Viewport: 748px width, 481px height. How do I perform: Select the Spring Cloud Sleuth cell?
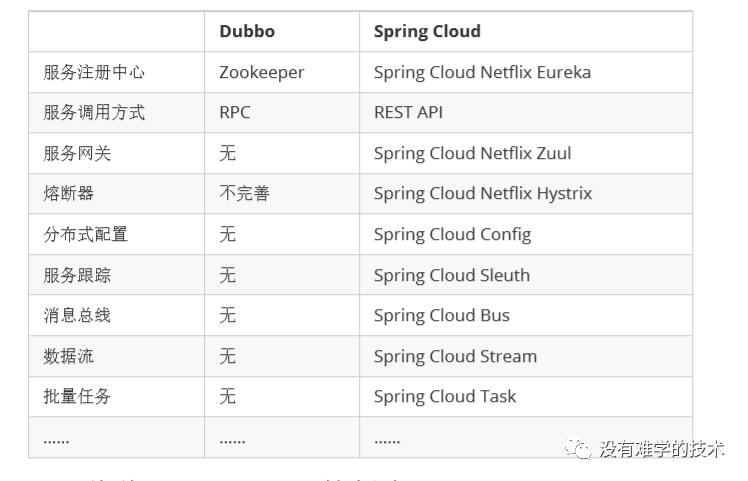(x=452, y=275)
